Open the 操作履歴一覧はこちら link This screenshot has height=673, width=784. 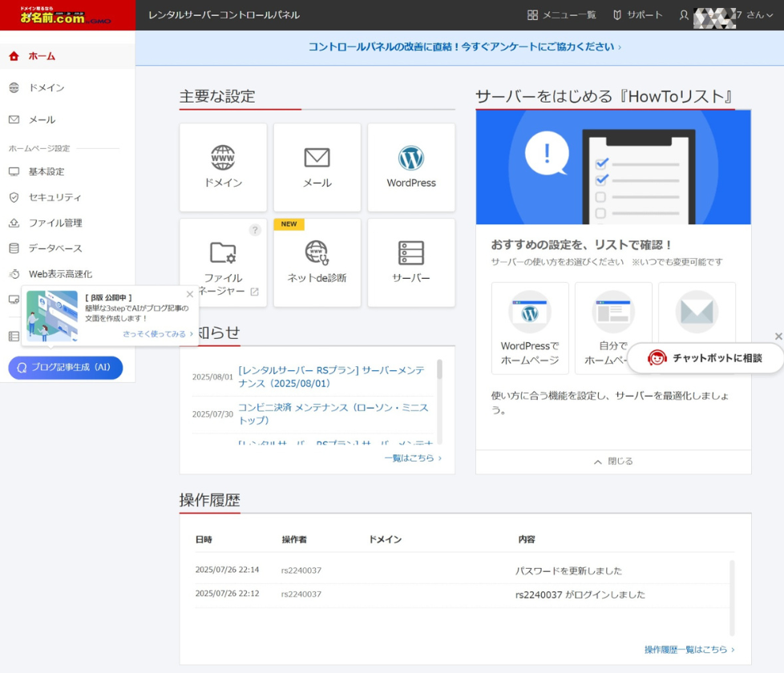[x=689, y=649]
